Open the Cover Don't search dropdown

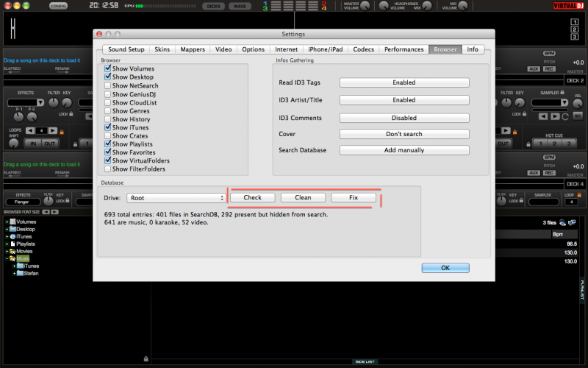[x=404, y=134]
